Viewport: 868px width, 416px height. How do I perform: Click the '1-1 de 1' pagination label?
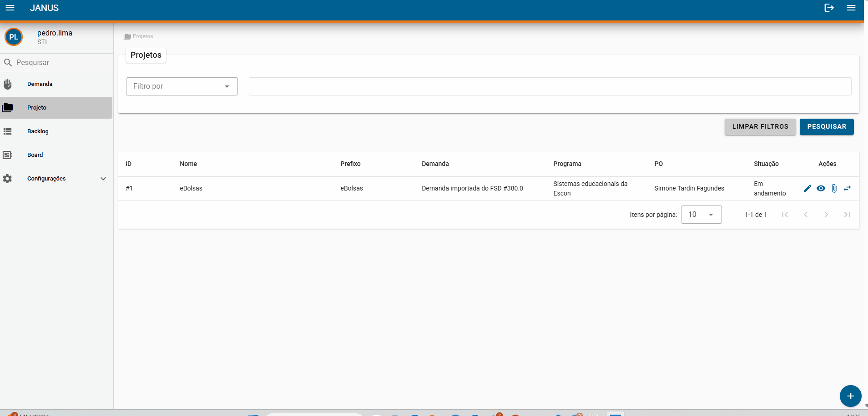(x=756, y=215)
